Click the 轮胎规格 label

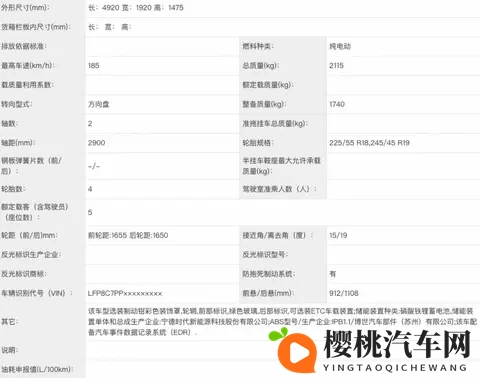pyautogui.click(x=258, y=143)
